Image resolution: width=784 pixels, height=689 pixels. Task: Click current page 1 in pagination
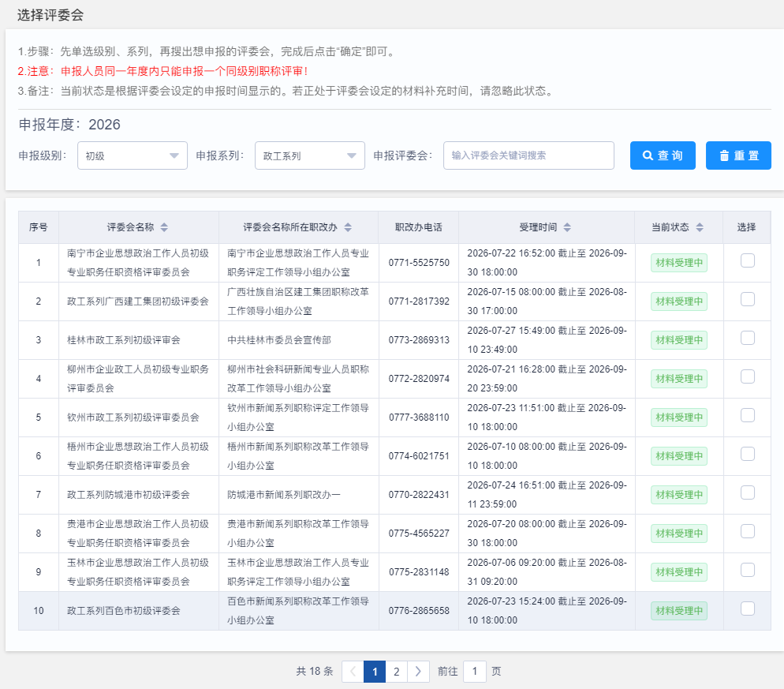pyautogui.click(x=375, y=672)
